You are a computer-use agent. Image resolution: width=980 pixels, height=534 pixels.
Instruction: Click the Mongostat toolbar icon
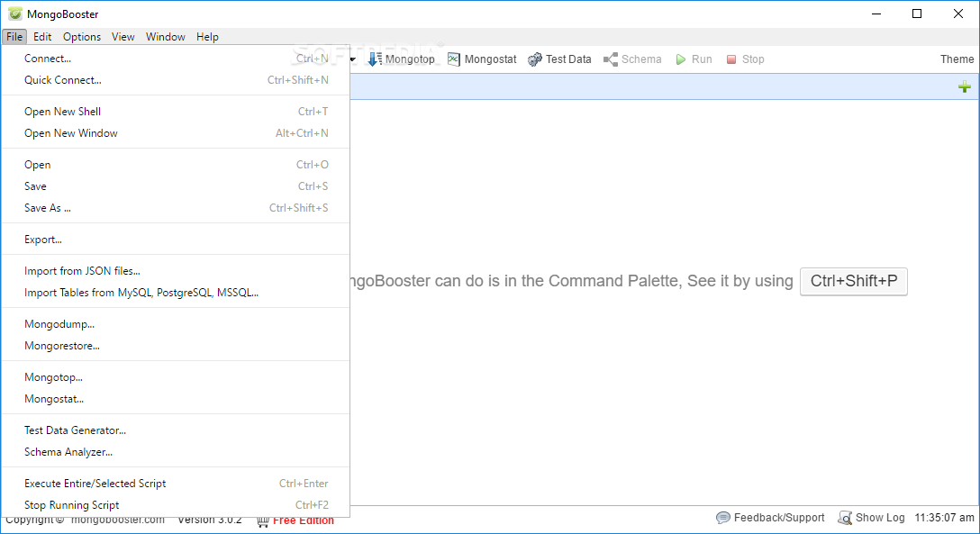pos(454,59)
